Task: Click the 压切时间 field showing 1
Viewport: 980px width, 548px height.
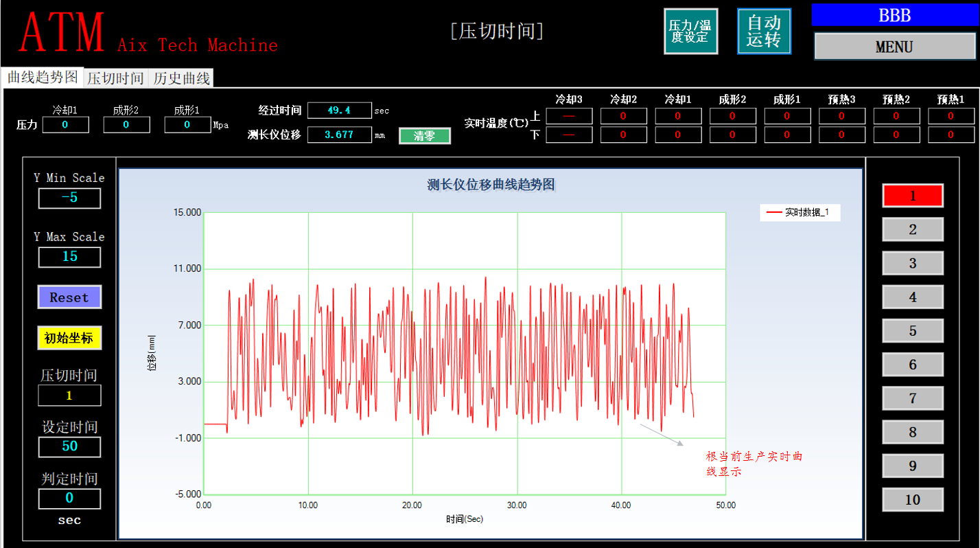Action: [x=69, y=396]
